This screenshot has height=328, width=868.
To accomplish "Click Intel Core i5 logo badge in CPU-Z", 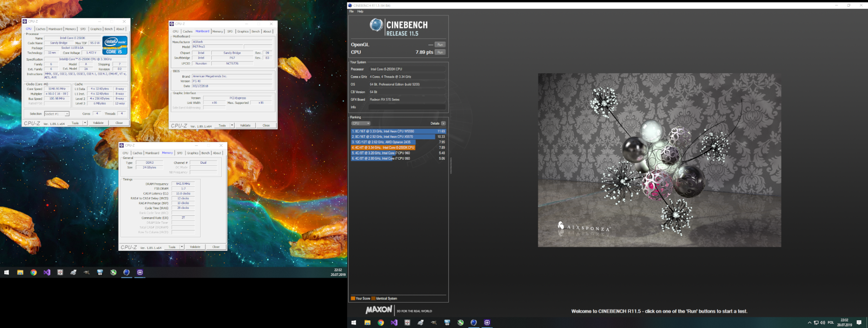I will pos(115,46).
